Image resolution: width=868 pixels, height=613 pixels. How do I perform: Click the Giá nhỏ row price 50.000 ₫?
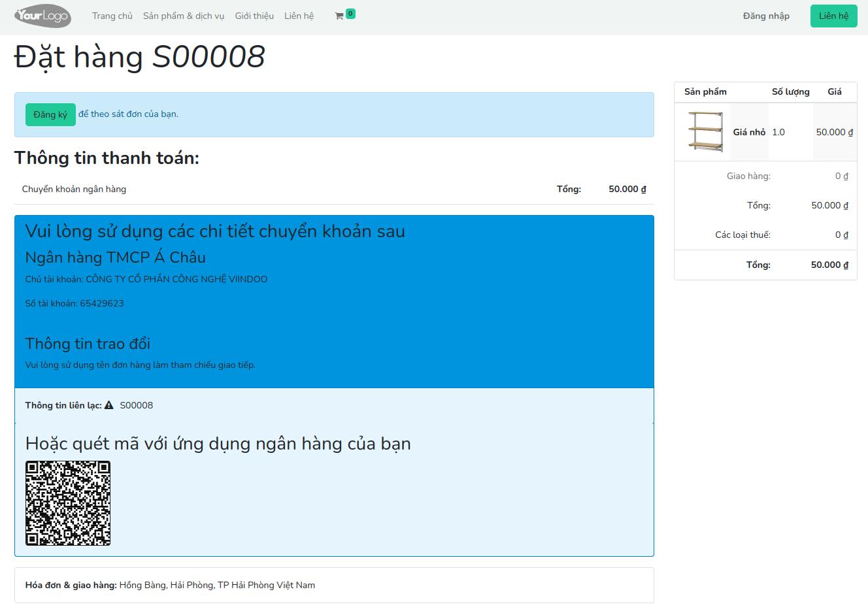tap(835, 132)
